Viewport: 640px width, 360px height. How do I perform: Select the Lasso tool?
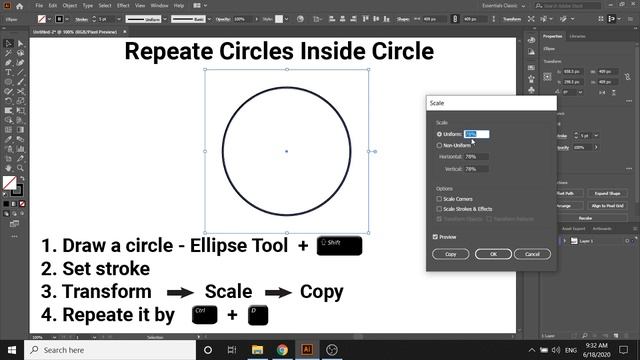[20, 53]
